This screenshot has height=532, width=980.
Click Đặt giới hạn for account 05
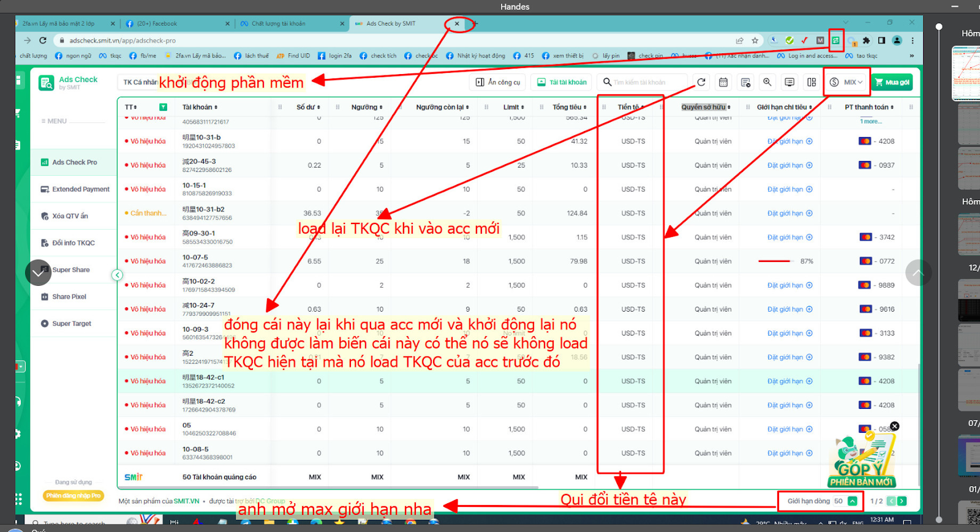pos(790,429)
